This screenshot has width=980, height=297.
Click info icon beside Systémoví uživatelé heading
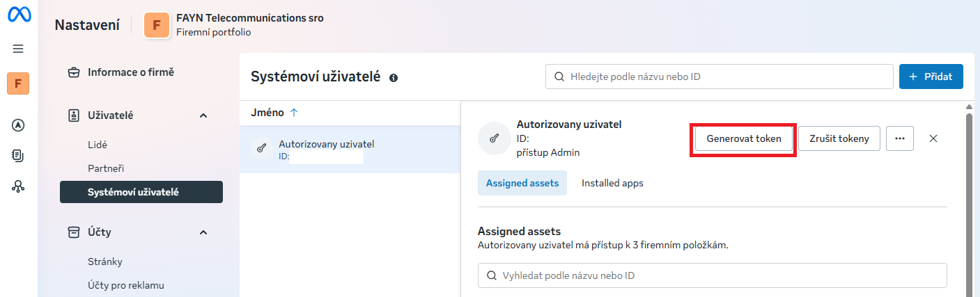394,78
